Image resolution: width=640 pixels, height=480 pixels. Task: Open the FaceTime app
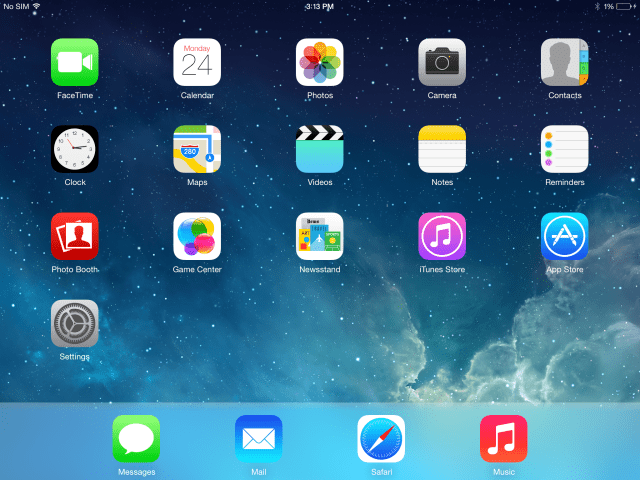(x=75, y=62)
